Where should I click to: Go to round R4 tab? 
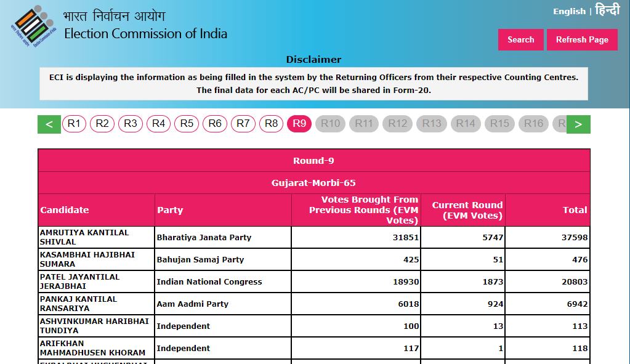159,124
